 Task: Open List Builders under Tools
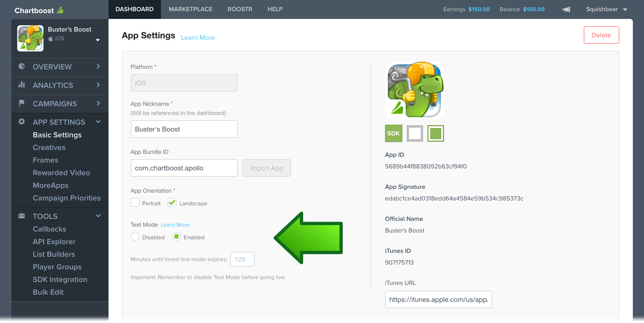tap(54, 254)
